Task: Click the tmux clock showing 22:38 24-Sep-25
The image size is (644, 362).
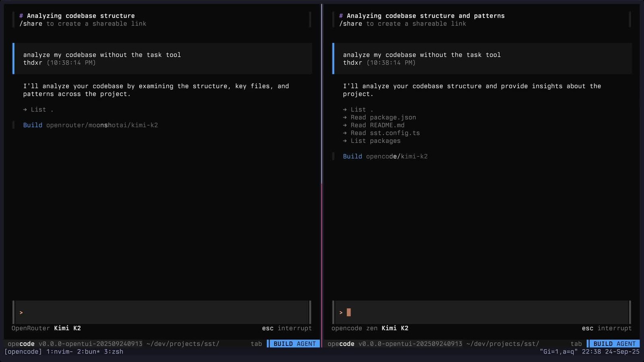Action: click(x=611, y=352)
